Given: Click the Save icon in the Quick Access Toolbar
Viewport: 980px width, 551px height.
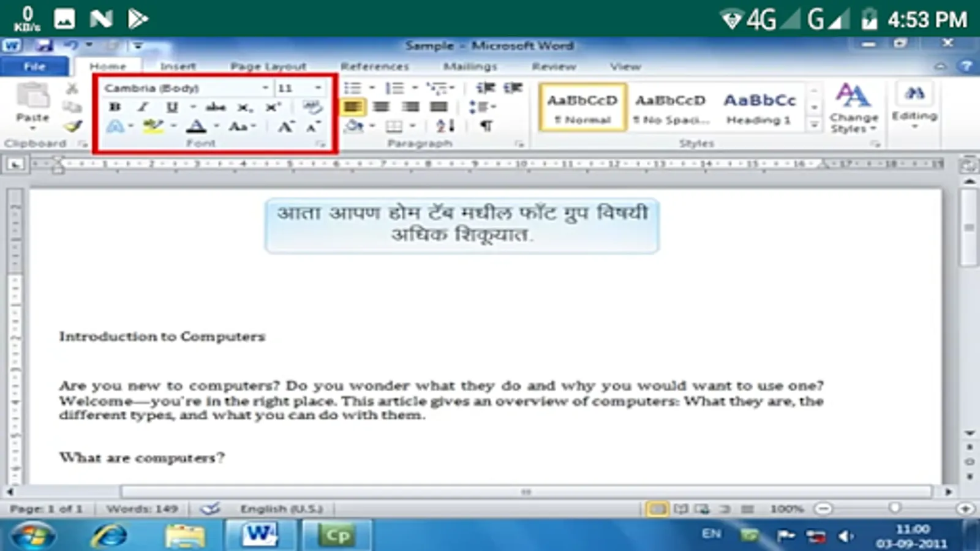Looking at the screenshot, I should pos(43,45).
